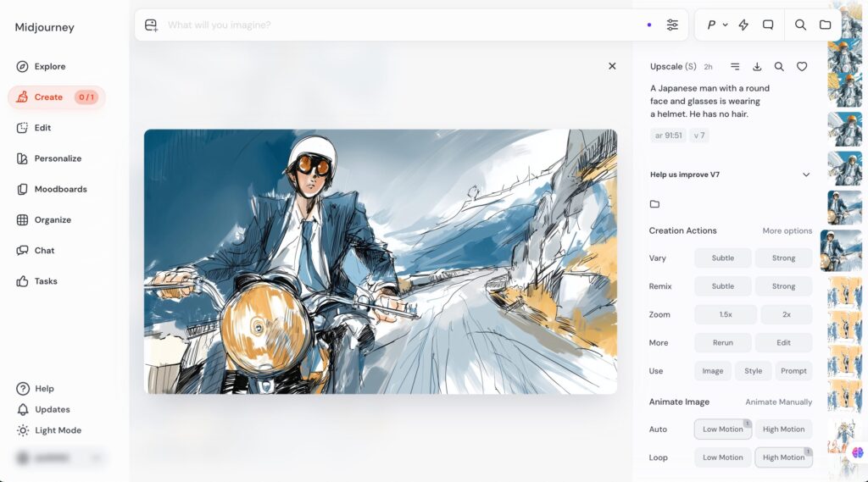Click the settings sliders icon in prompt bar
868x482 pixels.
672,25
